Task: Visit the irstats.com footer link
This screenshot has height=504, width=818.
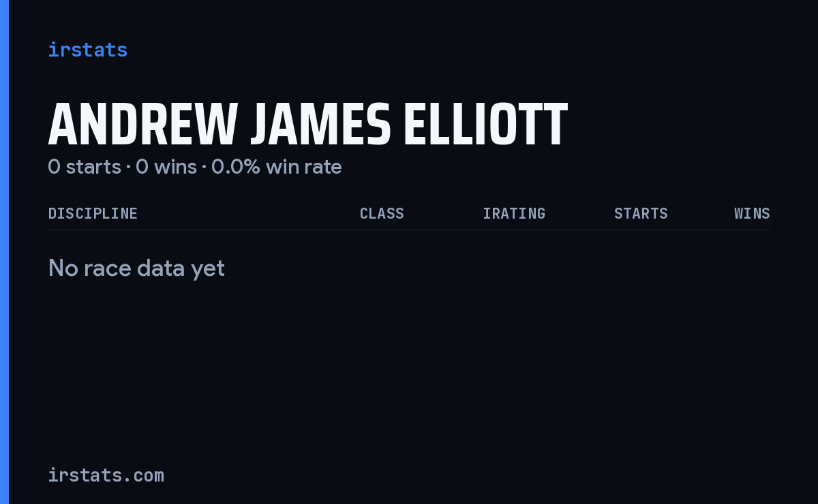Action: click(106, 475)
